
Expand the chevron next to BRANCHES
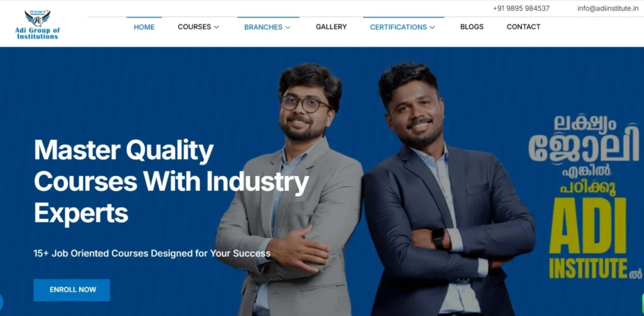click(288, 28)
